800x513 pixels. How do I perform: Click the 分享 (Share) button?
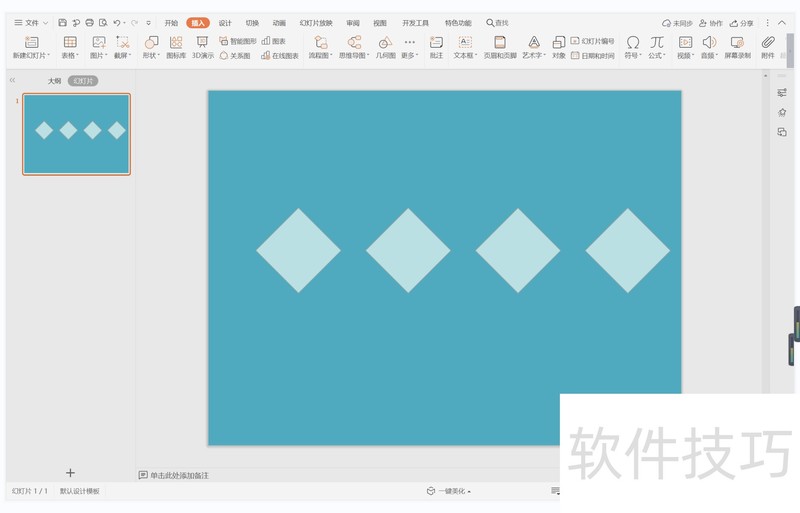click(x=742, y=22)
